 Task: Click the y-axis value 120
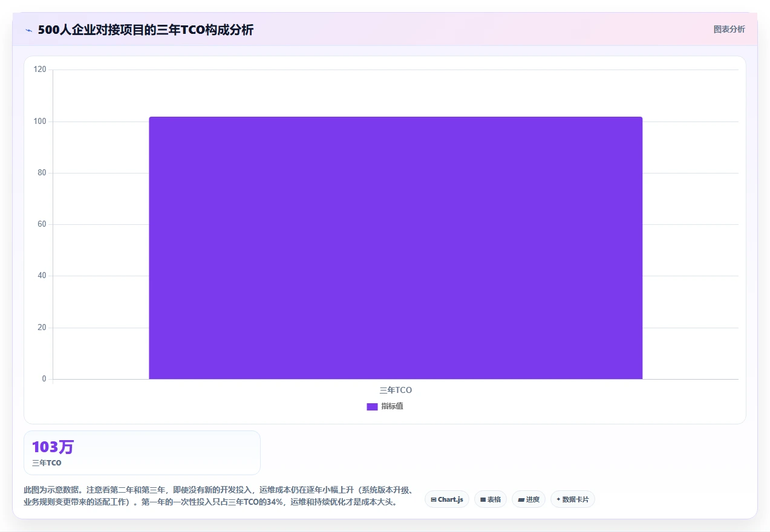41,70
